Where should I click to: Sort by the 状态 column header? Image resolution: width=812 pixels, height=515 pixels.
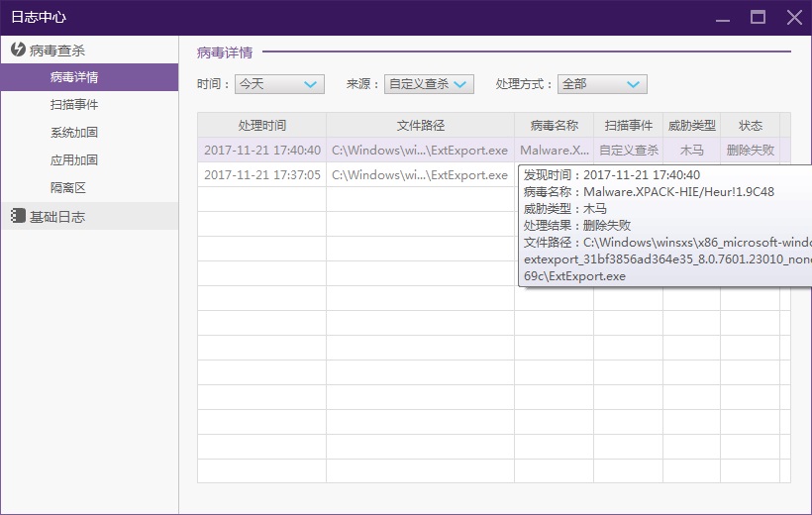click(751, 126)
